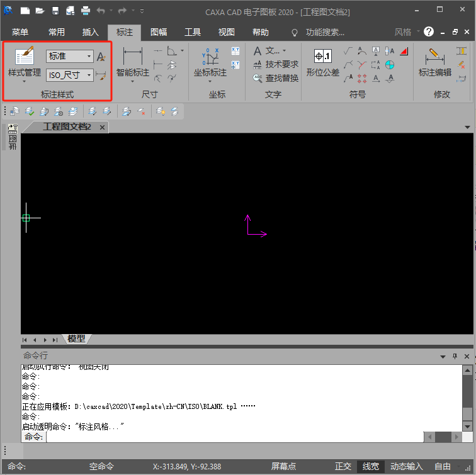The image size is (476, 475).
Task: Select the cyan quartered circle symbol icon
Action: click(x=390, y=65)
